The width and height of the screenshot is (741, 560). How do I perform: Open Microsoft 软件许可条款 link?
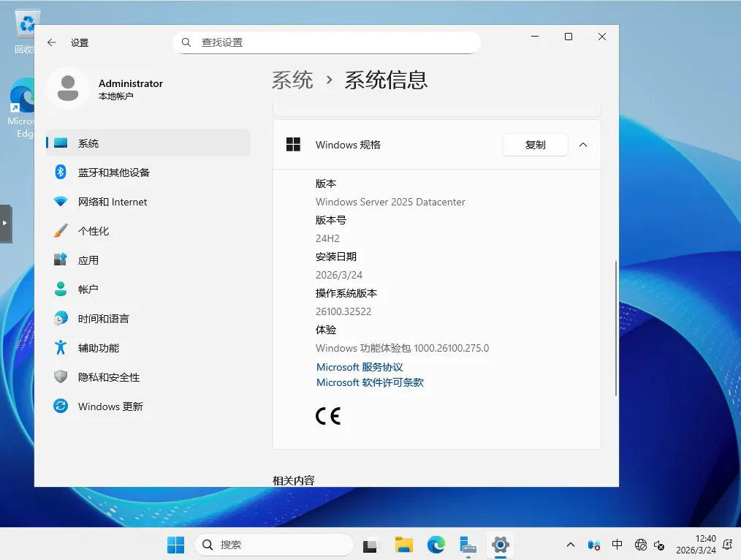tap(370, 382)
